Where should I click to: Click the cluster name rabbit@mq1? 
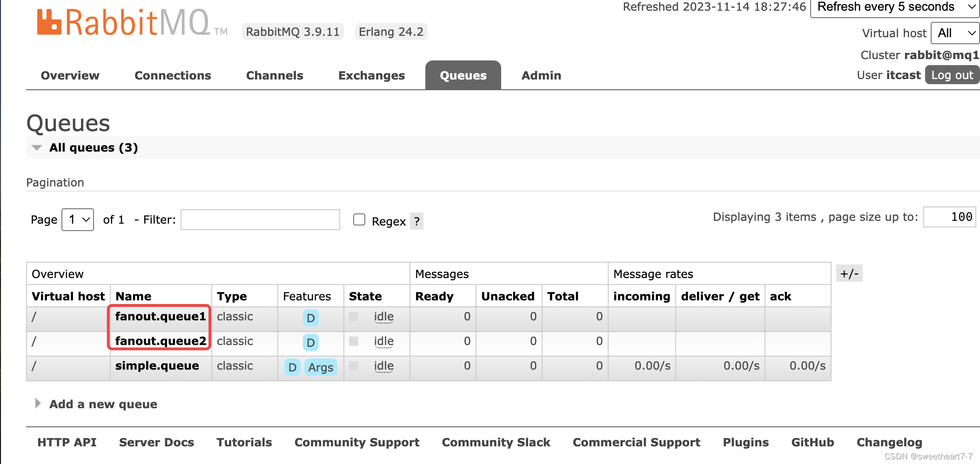[x=942, y=55]
